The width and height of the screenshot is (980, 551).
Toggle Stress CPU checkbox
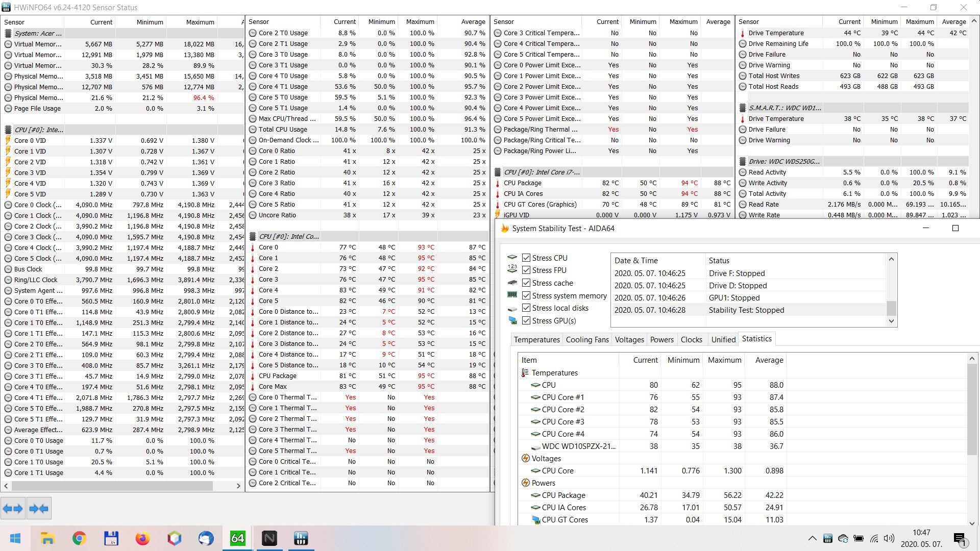click(x=526, y=258)
